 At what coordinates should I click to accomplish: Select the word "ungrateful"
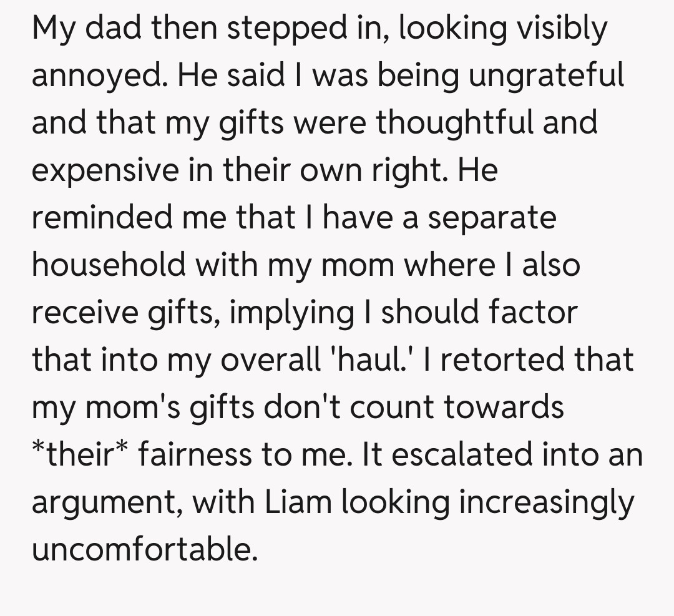[x=546, y=76]
